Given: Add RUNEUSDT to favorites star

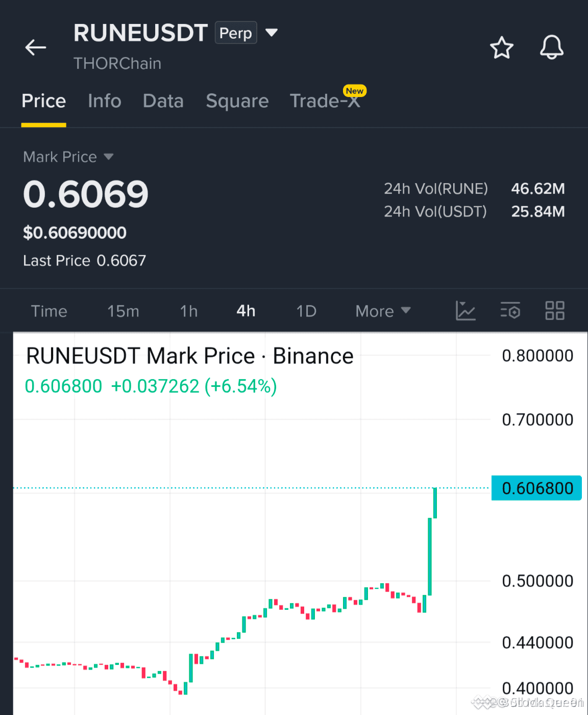Looking at the screenshot, I should coord(501,47).
